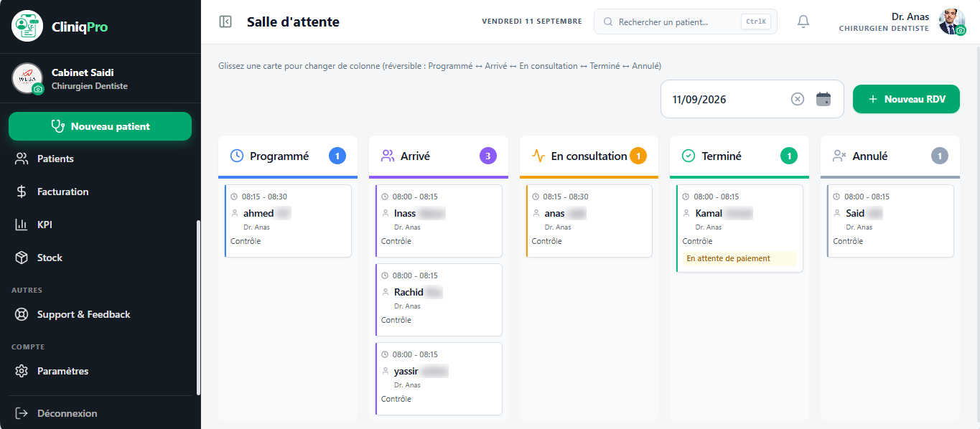
Task: Click the En consultation count badge
Action: pos(638,156)
